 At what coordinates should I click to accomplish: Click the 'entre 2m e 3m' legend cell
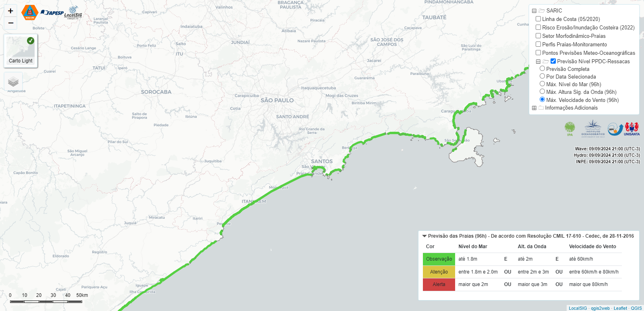click(x=533, y=272)
